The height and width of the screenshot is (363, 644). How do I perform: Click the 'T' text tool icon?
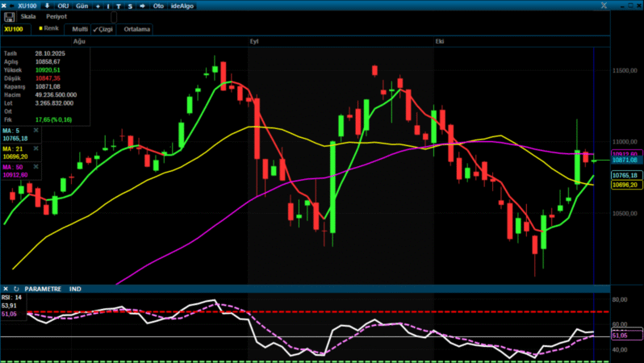point(119,5)
